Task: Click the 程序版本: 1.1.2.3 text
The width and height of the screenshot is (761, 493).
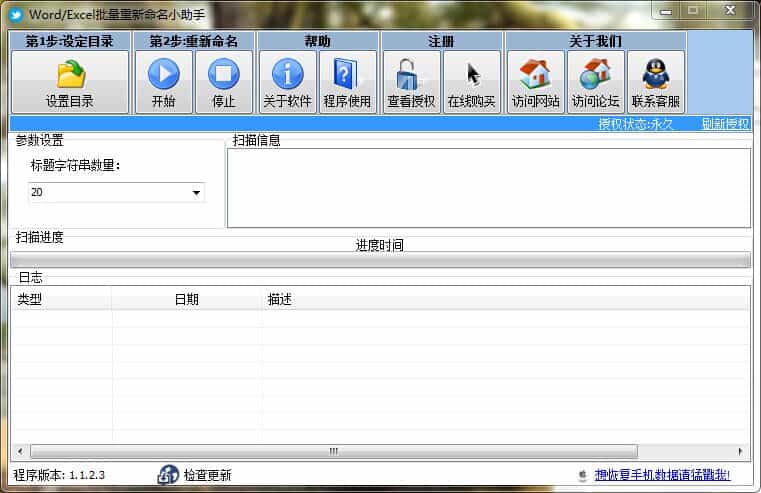Action: (x=59, y=475)
